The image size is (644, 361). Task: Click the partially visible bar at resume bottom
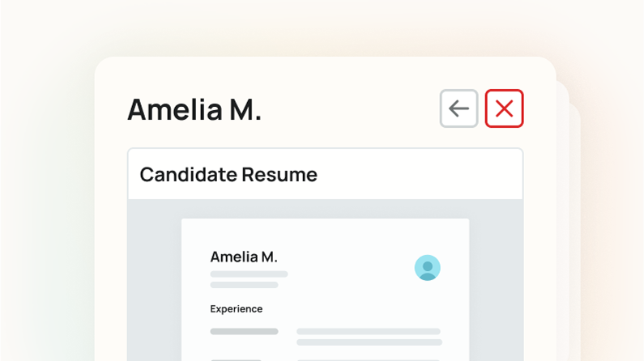(237, 359)
